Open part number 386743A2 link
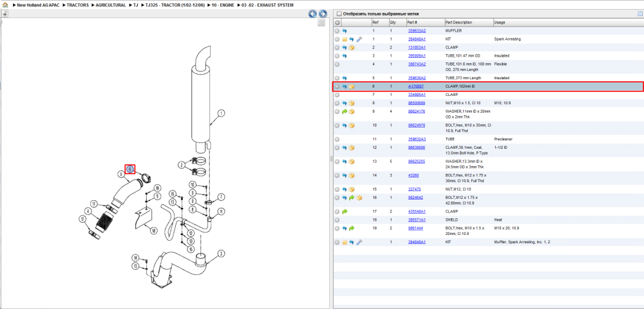644x309 pixels. click(417, 64)
